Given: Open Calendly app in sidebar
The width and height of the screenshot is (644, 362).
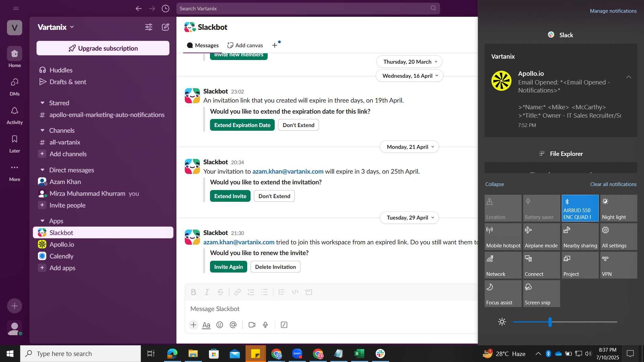Looking at the screenshot, I should tap(103, 256).
